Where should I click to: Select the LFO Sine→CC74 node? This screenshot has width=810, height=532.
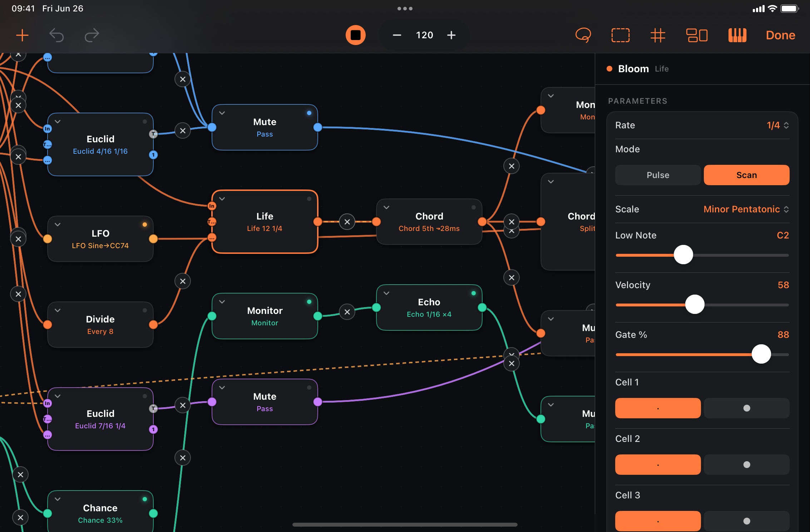(100, 239)
